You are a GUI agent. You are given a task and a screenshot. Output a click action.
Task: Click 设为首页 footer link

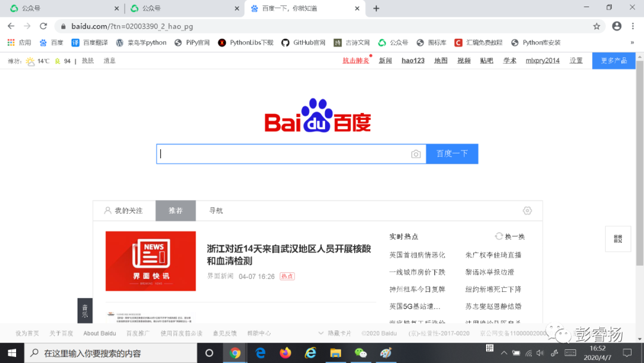click(x=27, y=333)
